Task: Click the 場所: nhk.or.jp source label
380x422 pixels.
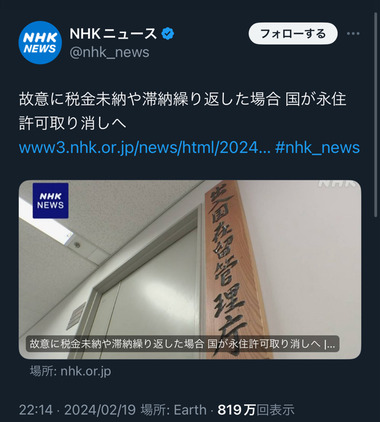Action: 70,371
